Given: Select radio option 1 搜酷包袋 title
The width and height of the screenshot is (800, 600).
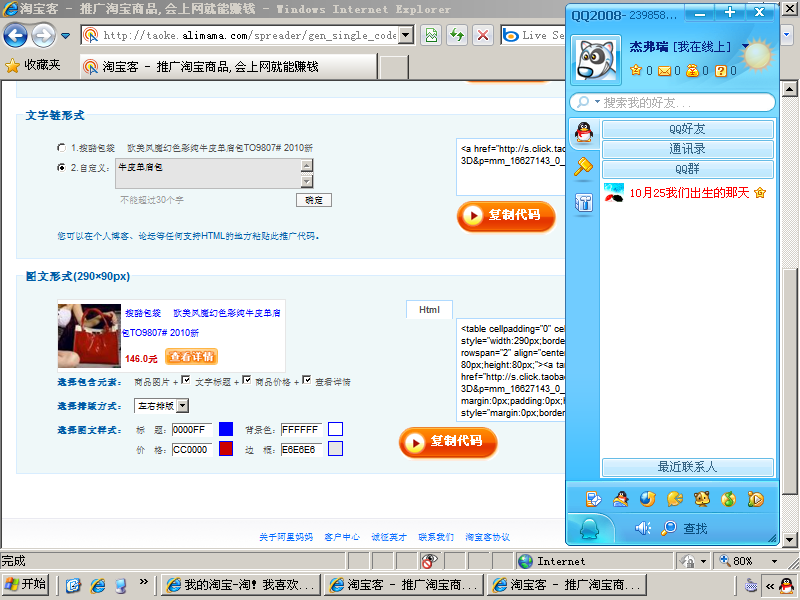Looking at the screenshot, I should coord(61,147).
